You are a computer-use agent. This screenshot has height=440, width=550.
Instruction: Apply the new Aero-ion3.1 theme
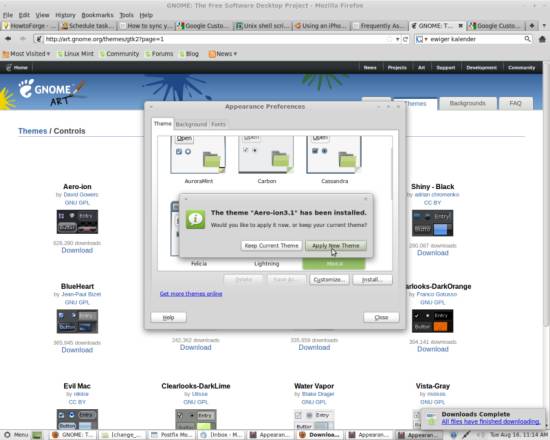point(336,246)
